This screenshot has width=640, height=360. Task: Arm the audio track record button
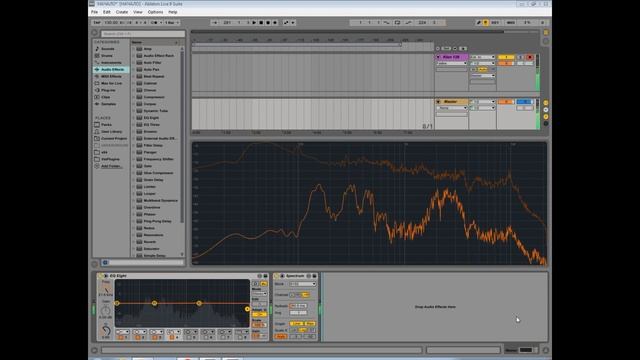(x=530, y=58)
